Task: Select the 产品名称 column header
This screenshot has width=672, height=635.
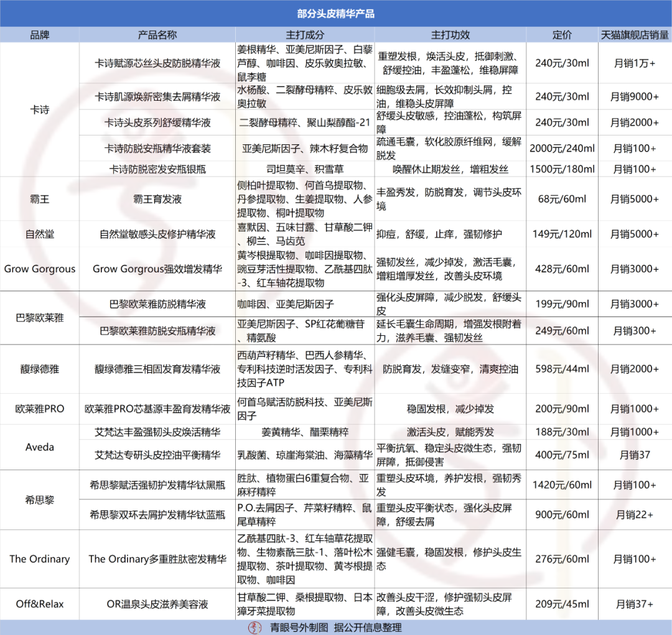Action: pos(157,35)
